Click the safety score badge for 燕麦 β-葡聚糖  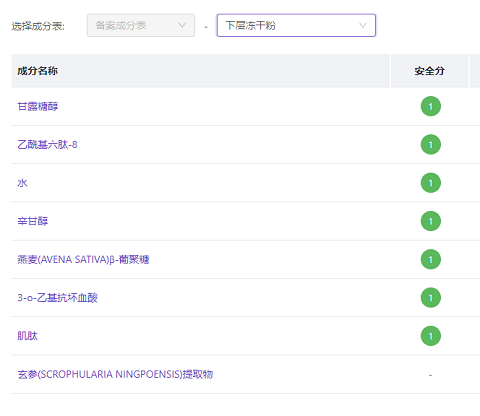431,259
